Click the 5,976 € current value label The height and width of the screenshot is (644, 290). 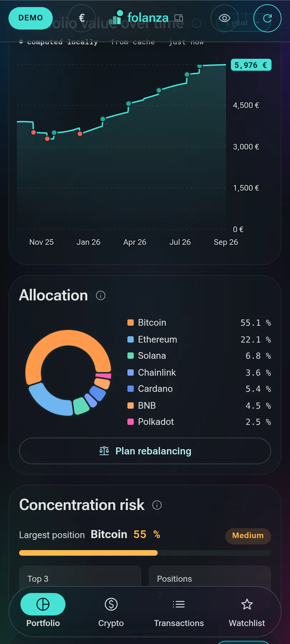251,65
